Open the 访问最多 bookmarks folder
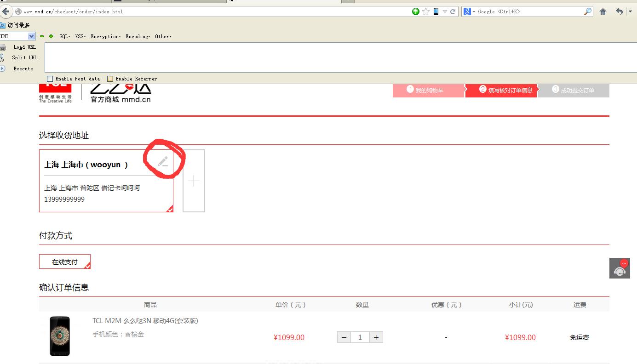 point(15,25)
